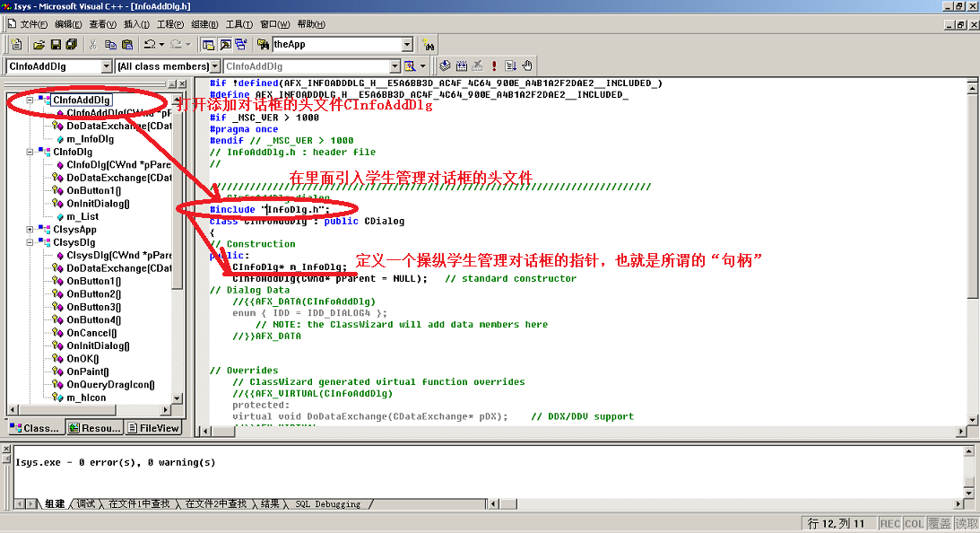980x533 pixels.
Task: Click the Save All toolbar icon
Action: click(x=72, y=45)
